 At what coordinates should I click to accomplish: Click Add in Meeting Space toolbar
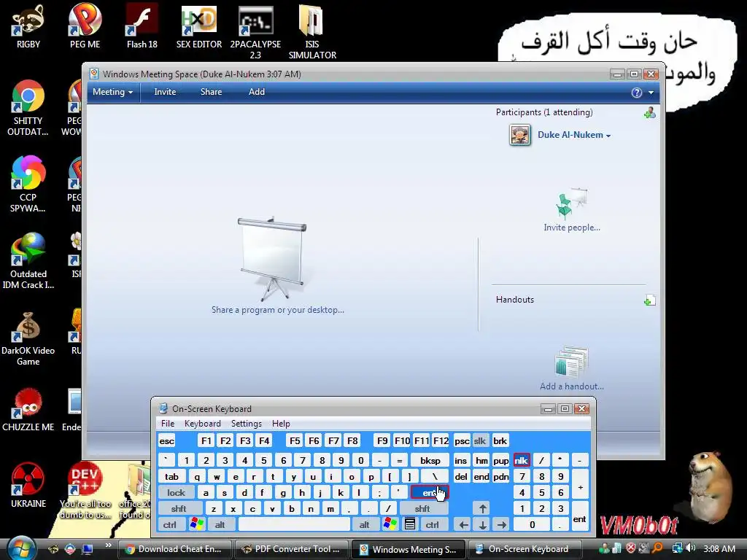256,92
